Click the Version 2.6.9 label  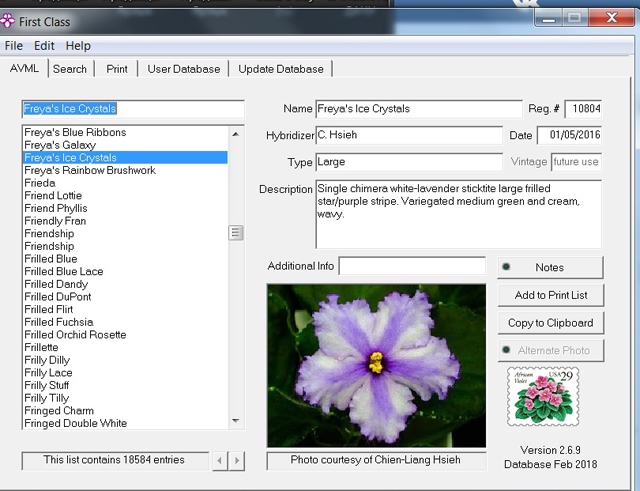[x=550, y=450]
